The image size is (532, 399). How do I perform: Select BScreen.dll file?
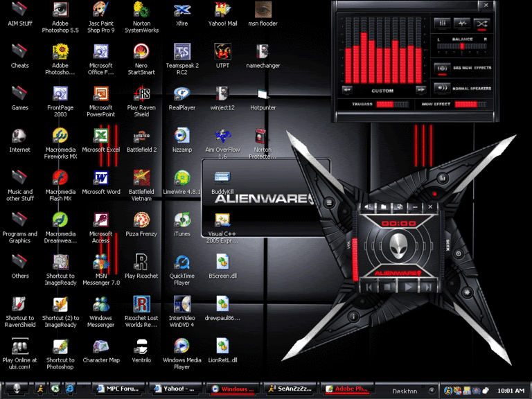point(222,267)
